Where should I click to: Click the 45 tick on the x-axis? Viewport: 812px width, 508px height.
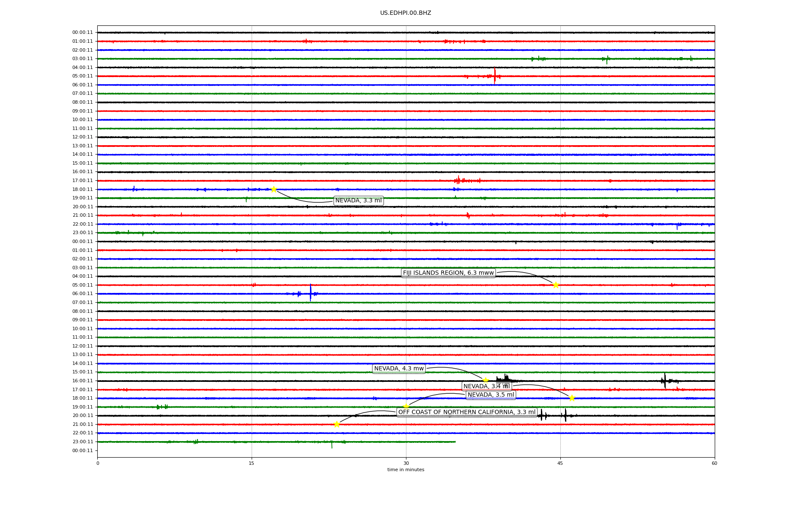pos(560,463)
